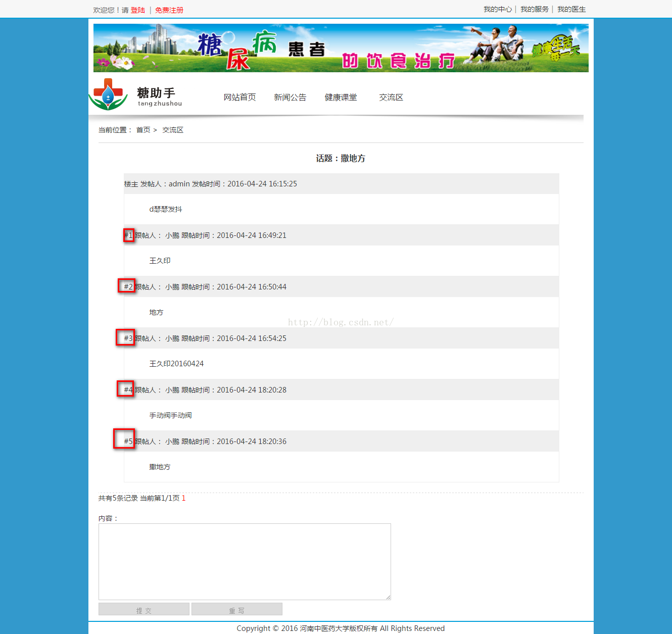The height and width of the screenshot is (634, 672).
Task: Click the diabetes diet banner image
Action: pos(341,48)
